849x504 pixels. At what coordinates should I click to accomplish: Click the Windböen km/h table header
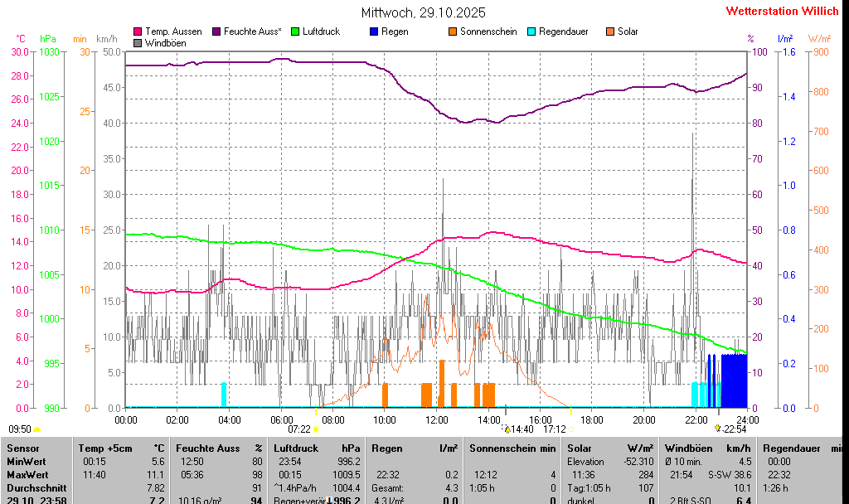point(711,448)
